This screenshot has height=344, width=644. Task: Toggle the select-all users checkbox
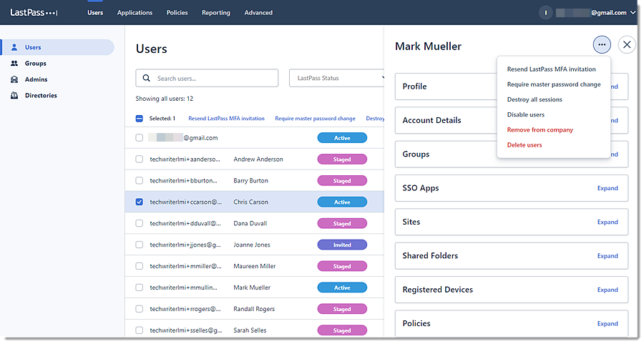coord(140,119)
